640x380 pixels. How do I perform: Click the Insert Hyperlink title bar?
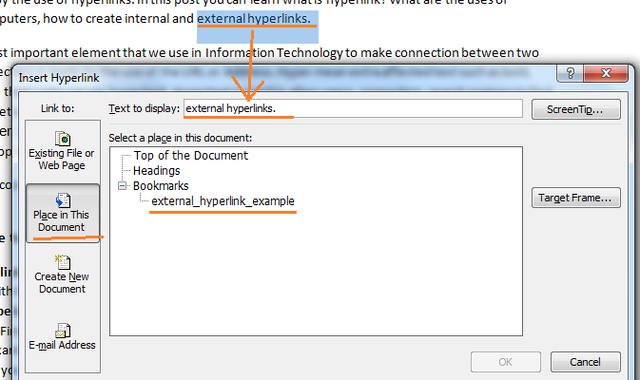[x=286, y=78]
